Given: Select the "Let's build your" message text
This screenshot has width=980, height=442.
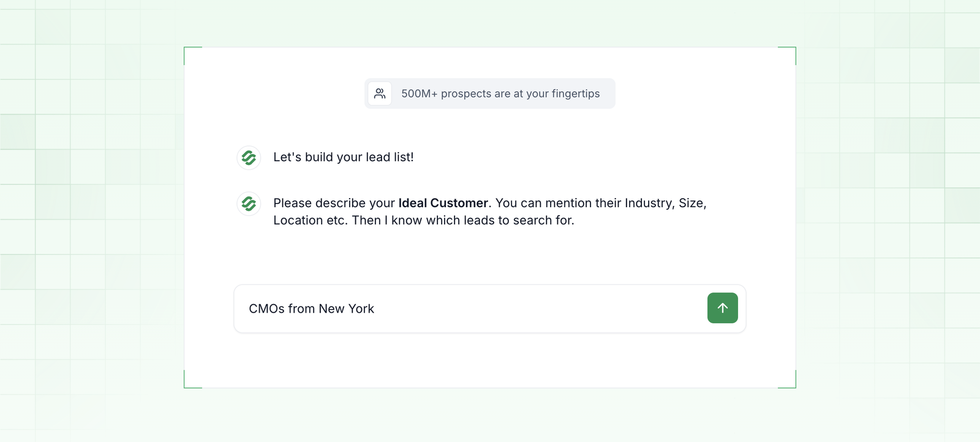Looking at the screenshot, I should [x=317, y=158].
